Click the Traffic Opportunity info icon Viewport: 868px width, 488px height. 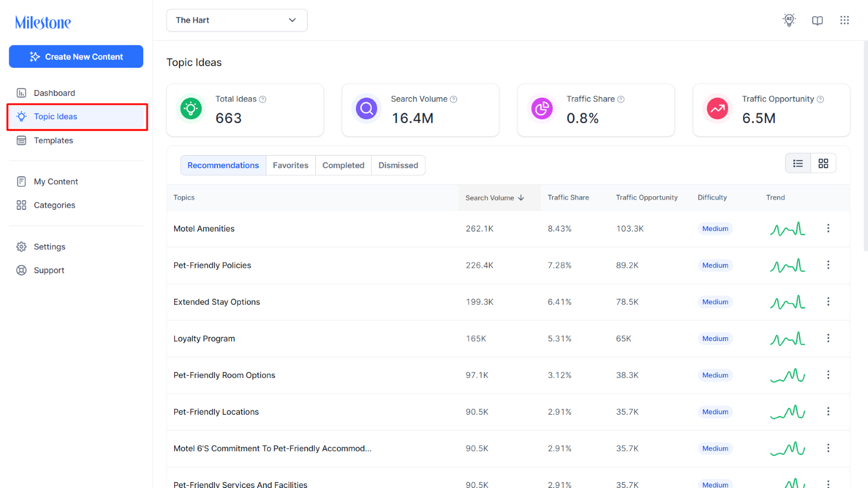(x=820, y=99)
